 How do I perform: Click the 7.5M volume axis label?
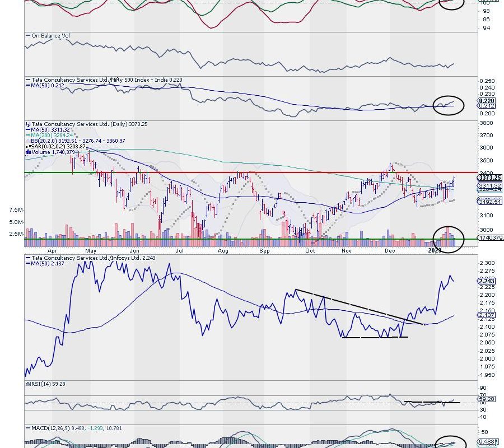click(x=16, y=210)
